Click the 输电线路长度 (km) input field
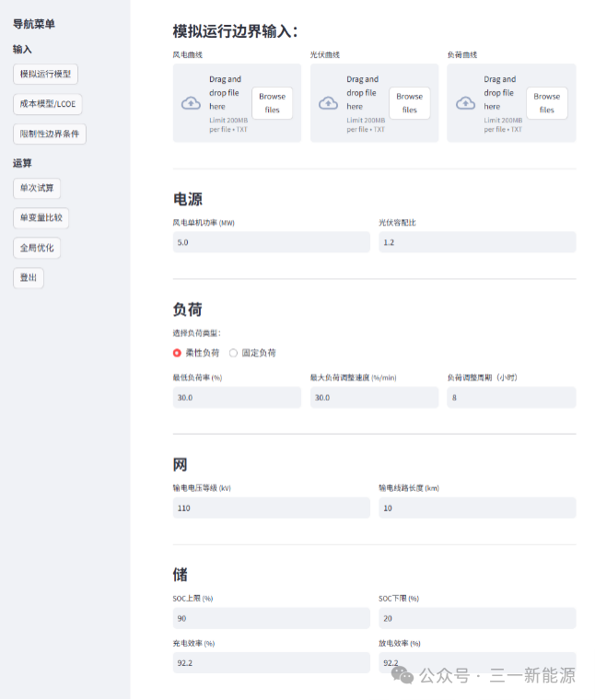Viewport: 595px width, 700px height. click(x=478, y=508)
